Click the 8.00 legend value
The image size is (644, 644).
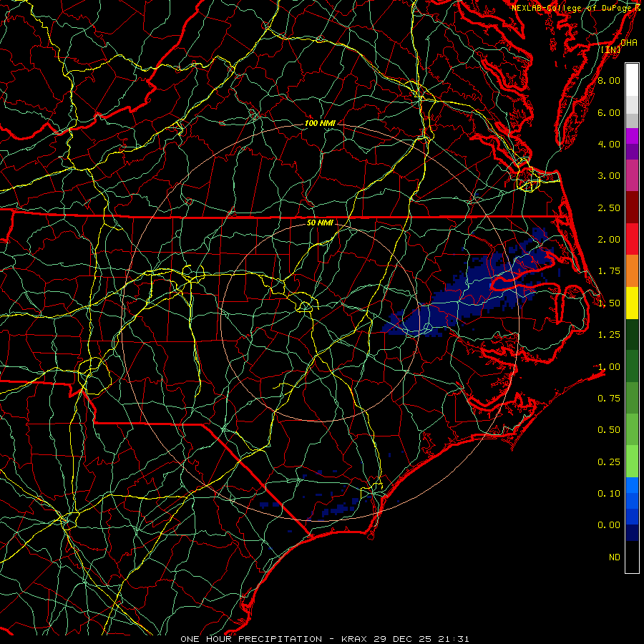[609, 80]
